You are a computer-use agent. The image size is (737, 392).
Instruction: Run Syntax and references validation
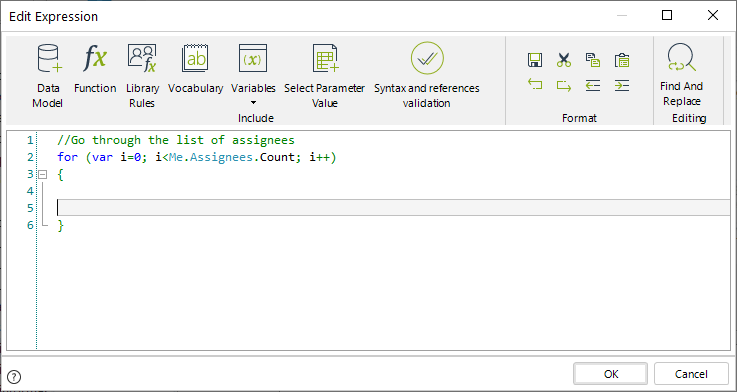427,75
